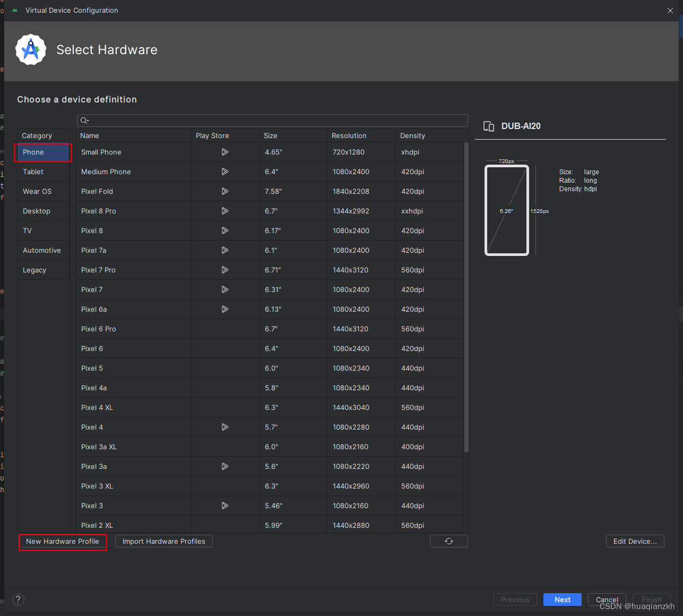683x616 pixels.
Task: Sort by the Name column header
Action: pyautogui.click(x=134, y=135)
